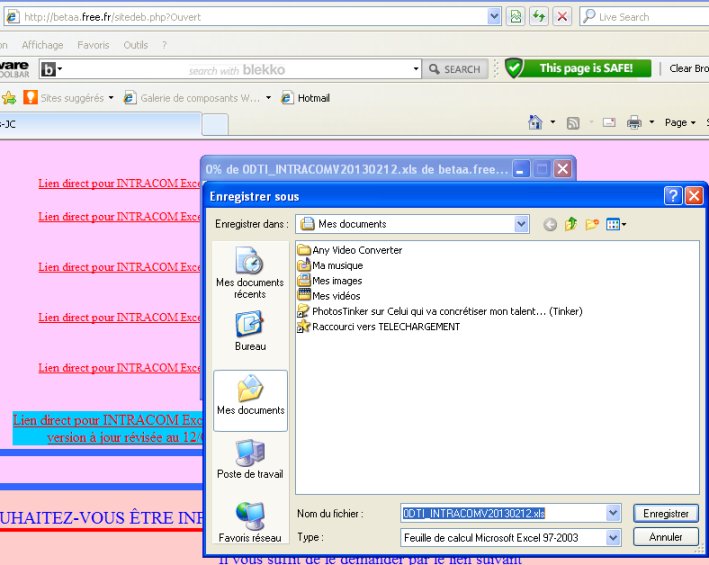The width and height of the screenshot is (709, 565).
Task: Click the browser Refresh button
Action: click(540, 16)
